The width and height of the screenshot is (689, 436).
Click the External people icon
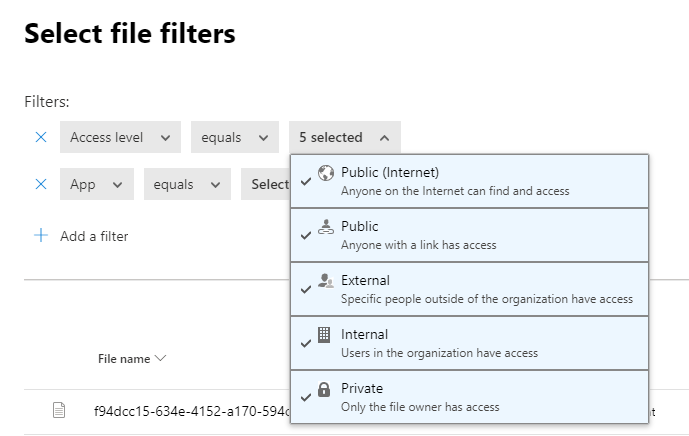pos(324,281)
